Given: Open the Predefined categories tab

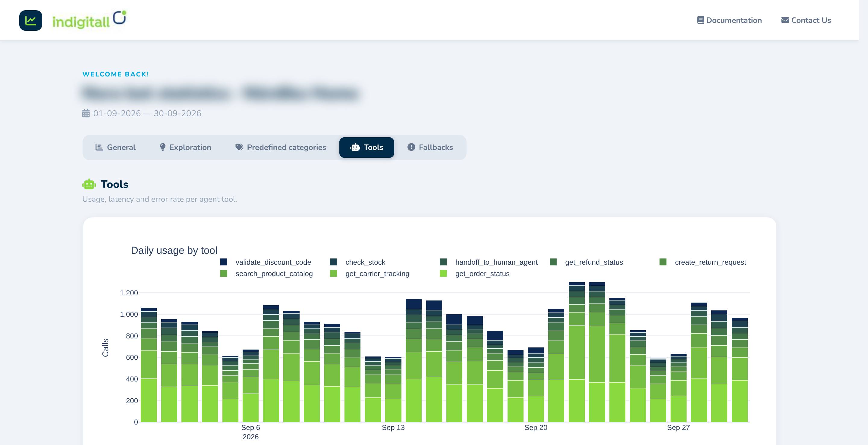Looking at the screenshot, I should coord(281,148).
